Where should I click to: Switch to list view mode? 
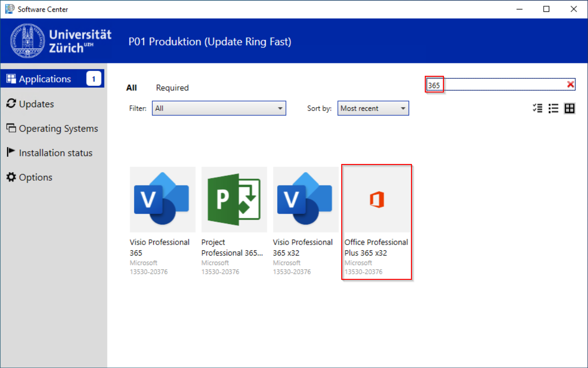click(553, 108)
